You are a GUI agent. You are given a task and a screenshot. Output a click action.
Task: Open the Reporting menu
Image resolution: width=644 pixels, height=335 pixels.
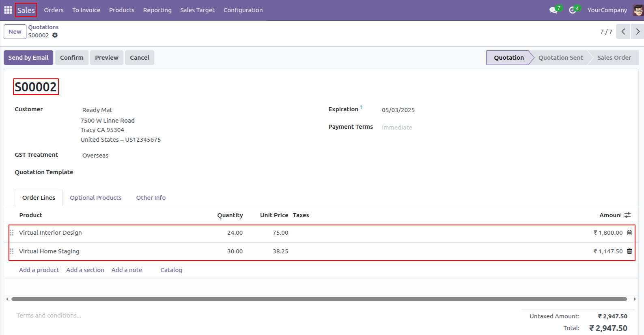(x=157, y=10)
